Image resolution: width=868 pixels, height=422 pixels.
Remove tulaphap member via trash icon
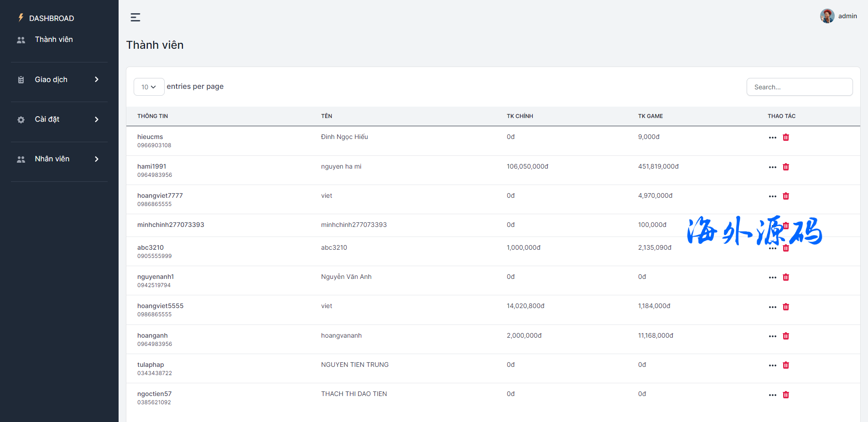[785, 365]
